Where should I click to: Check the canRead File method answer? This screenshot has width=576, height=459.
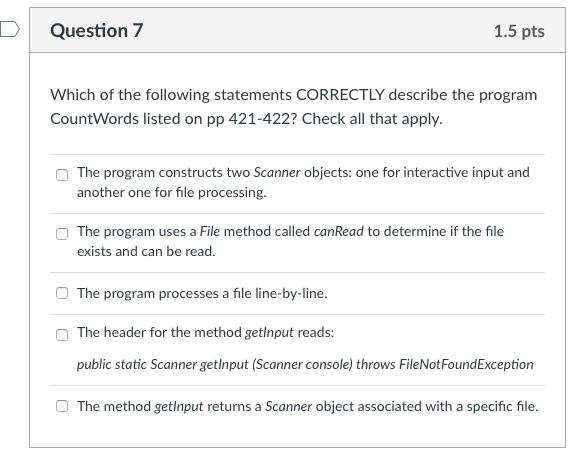[x=62, y=234]
